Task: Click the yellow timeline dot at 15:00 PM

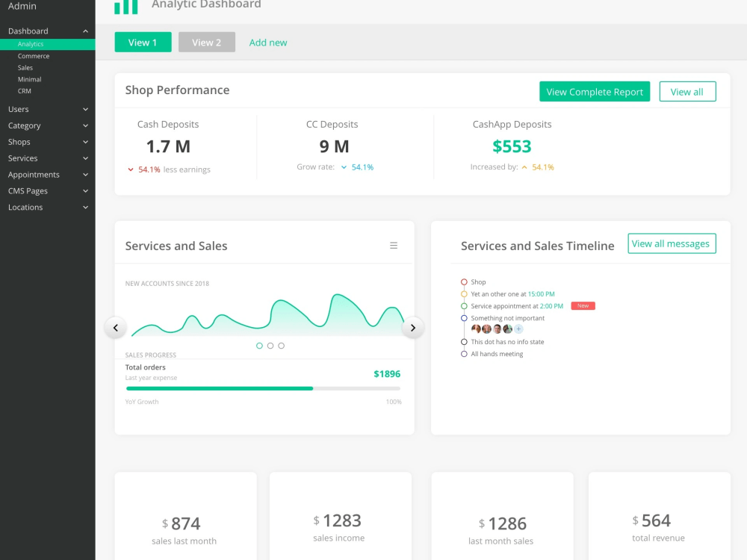Action: point(464,293)
